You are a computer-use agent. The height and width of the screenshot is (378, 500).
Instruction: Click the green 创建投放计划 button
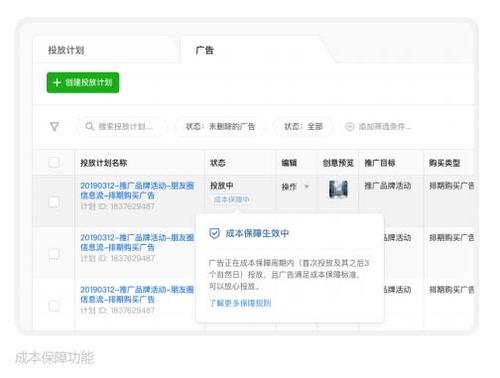[83, 82]
